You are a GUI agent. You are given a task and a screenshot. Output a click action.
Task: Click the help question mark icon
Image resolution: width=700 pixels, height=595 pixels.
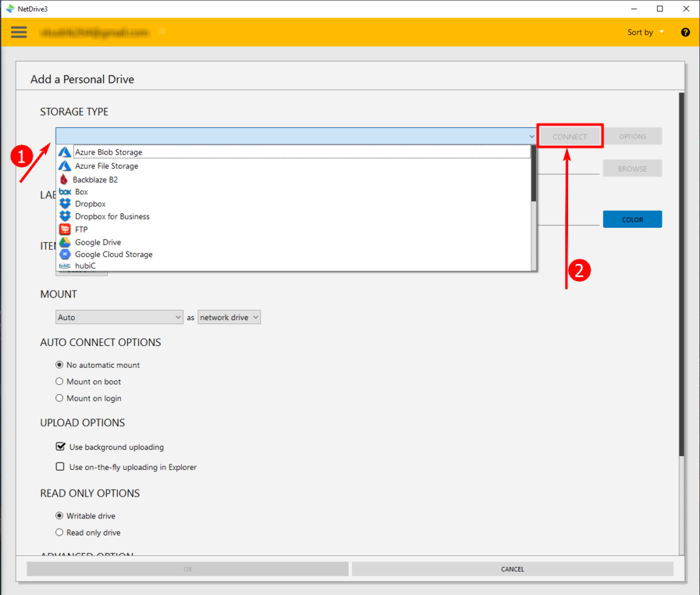point(685,32)
